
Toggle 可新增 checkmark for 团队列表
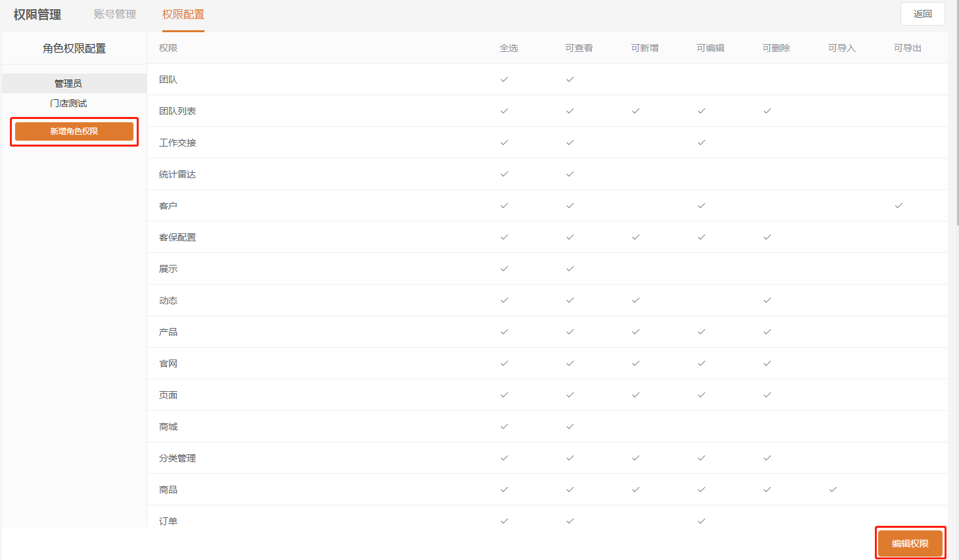[636, 111]
